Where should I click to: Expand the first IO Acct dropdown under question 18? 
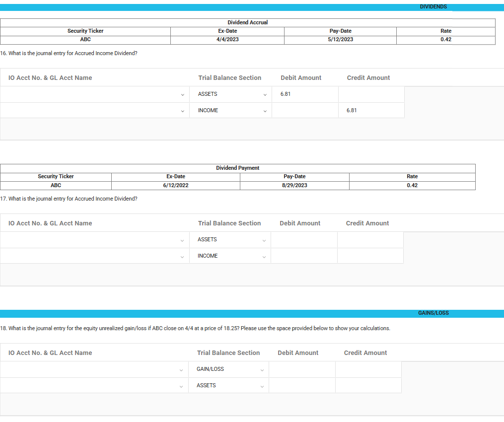(180, 369)
